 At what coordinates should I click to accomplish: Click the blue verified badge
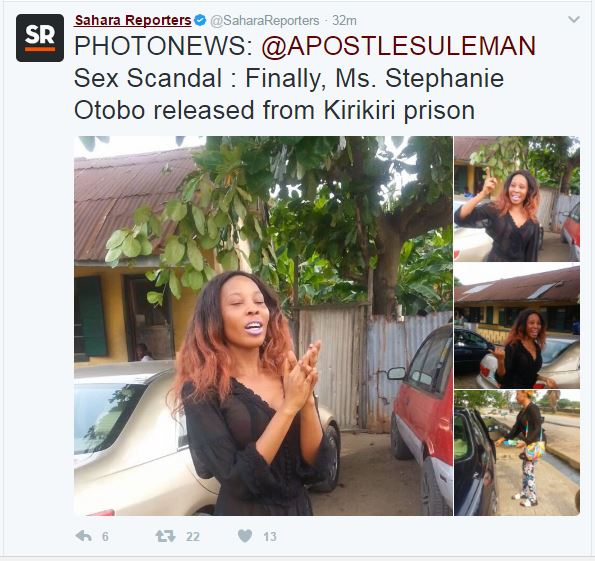click(200, 20)
